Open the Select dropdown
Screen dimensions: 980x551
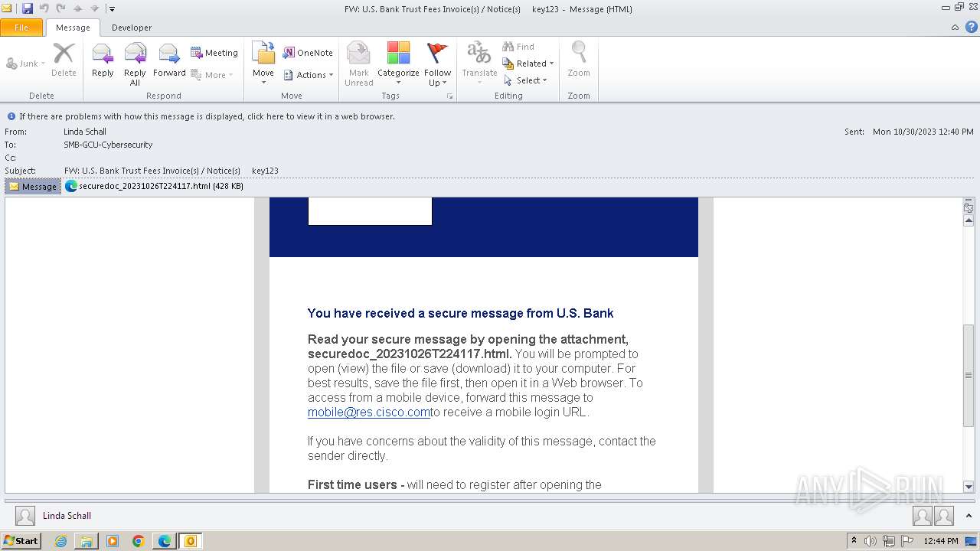point(525,80)
